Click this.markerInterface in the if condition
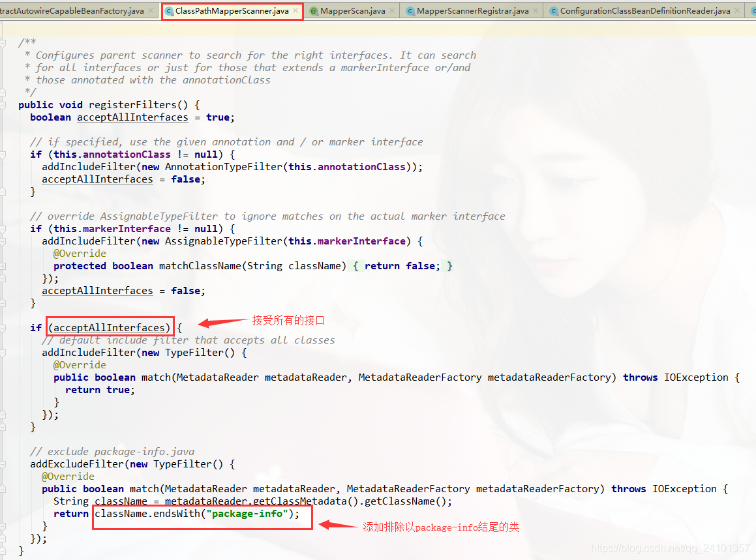The image size is (756, 560). pyautogui.click(x=112, y=228)
